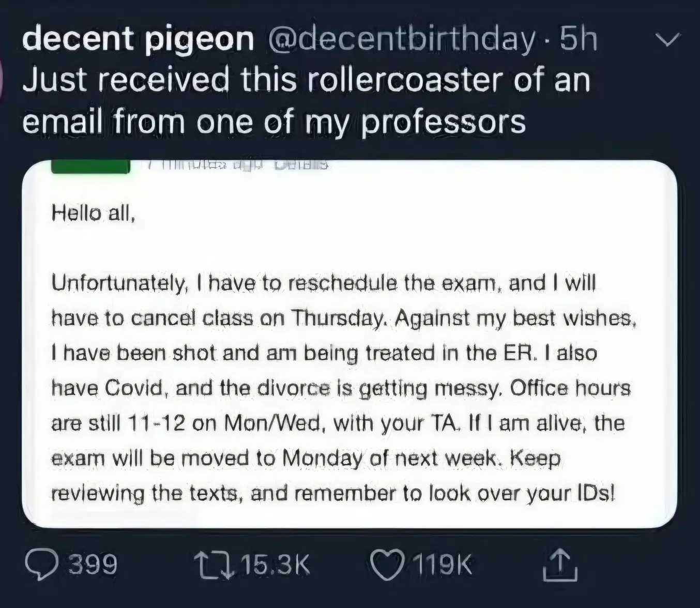Click the @decentbirthday handle
Image resolution: width=700 pixels, height=608 pixels.
(x=401, y=39)
